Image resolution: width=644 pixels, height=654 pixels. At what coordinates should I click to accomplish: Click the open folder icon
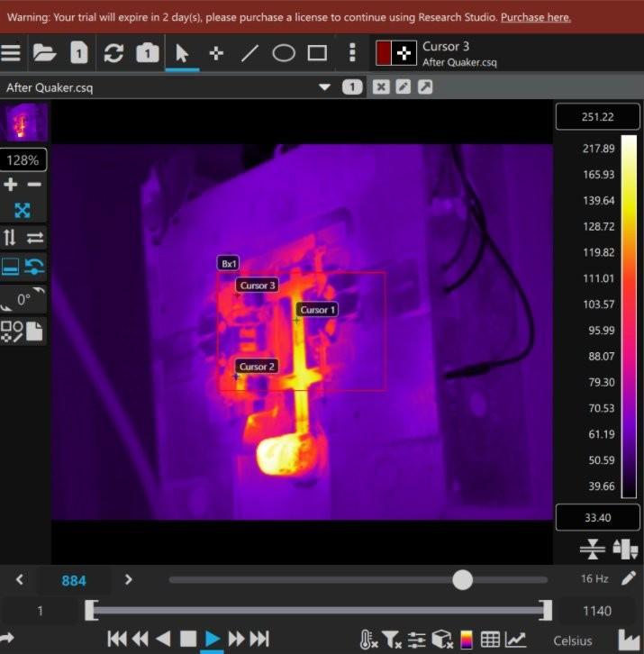pos(44,53)
